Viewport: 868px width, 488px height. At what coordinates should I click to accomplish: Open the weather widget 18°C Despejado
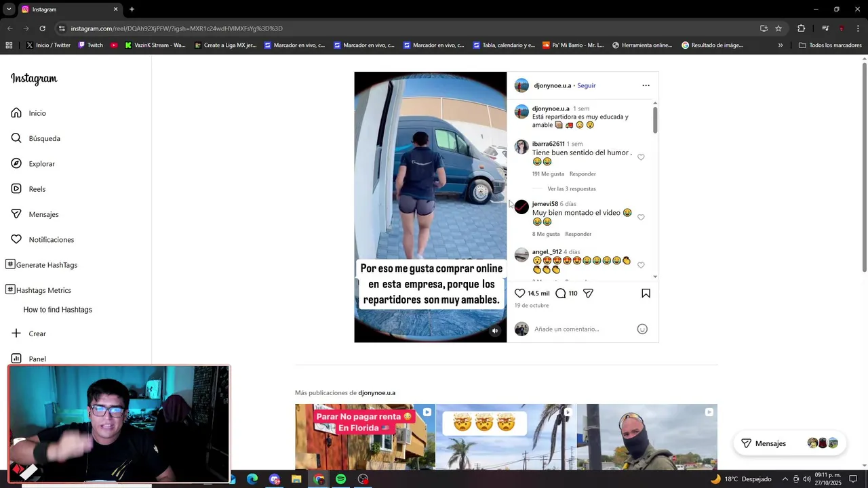pos(741,479)
